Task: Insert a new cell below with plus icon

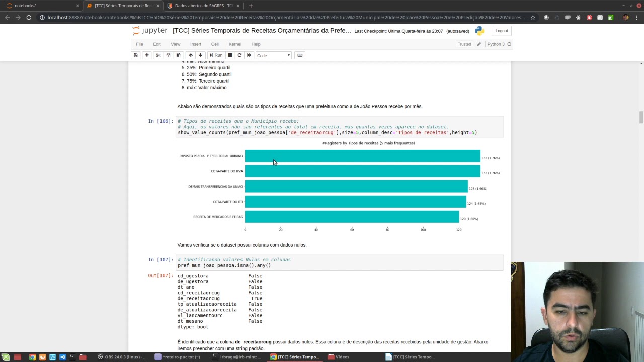Action: 147,55
